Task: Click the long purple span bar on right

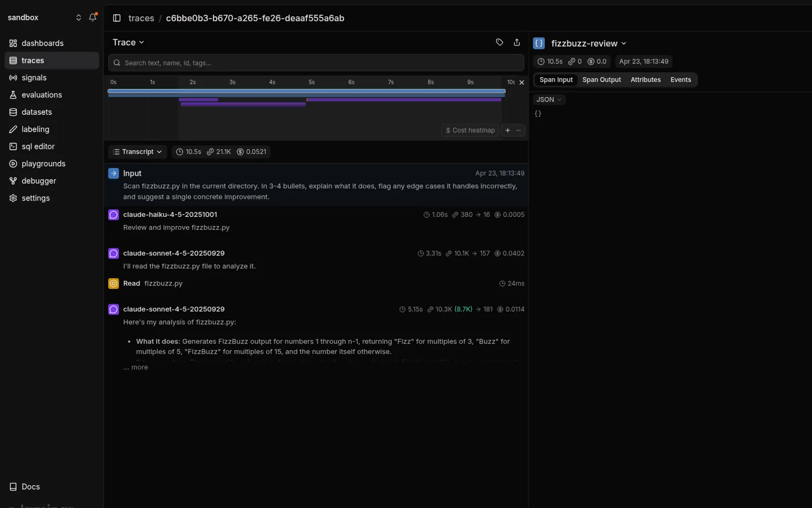Action: (404, 100)
